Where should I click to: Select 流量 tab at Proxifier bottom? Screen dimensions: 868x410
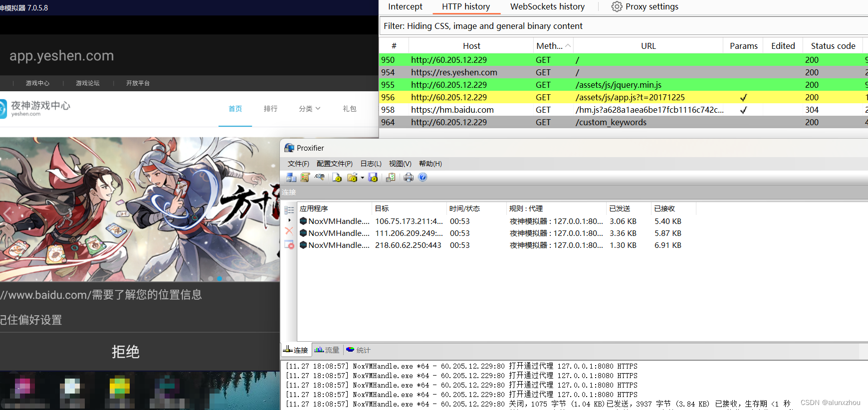(x=327, y=350)
